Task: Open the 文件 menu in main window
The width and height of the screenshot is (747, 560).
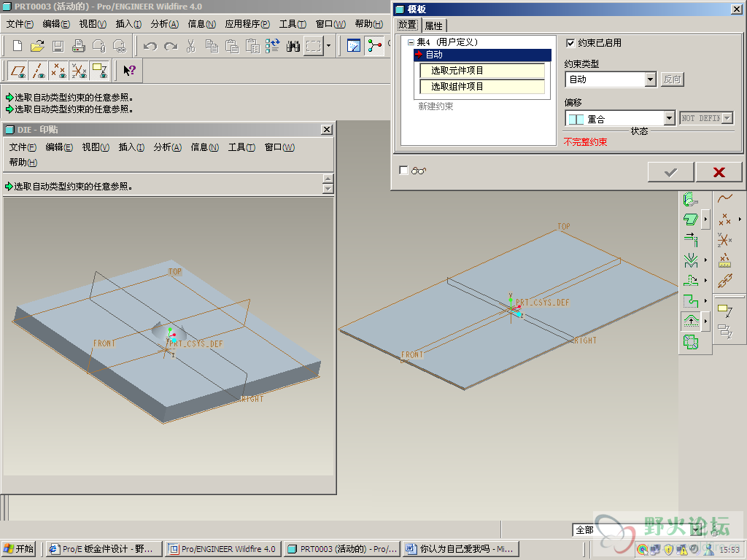Action: click(20, 24)
